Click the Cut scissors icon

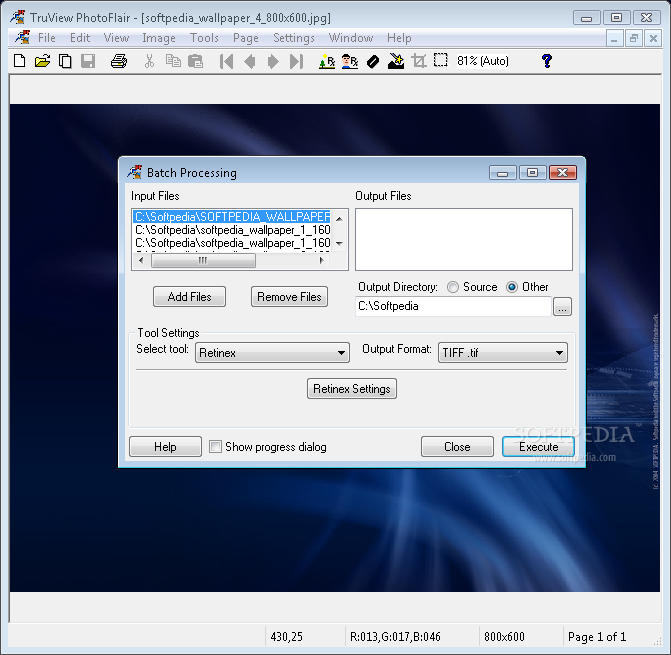(x=149, y=61)
